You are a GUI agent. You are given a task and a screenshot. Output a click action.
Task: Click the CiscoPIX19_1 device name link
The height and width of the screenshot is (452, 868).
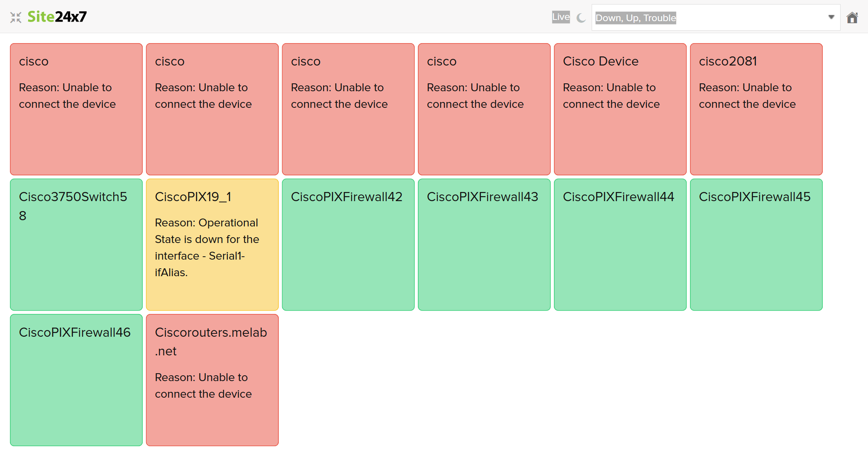(193, 197)
